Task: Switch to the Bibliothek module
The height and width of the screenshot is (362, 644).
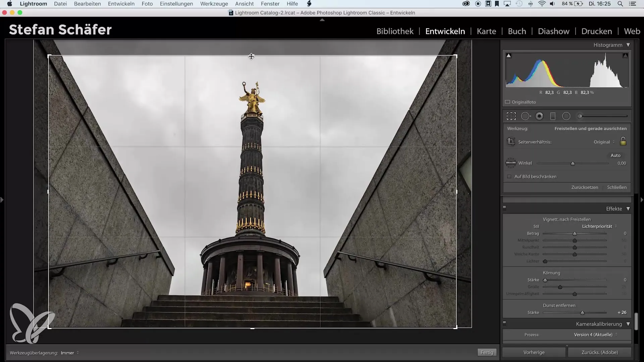Action: tap(395, 31)
